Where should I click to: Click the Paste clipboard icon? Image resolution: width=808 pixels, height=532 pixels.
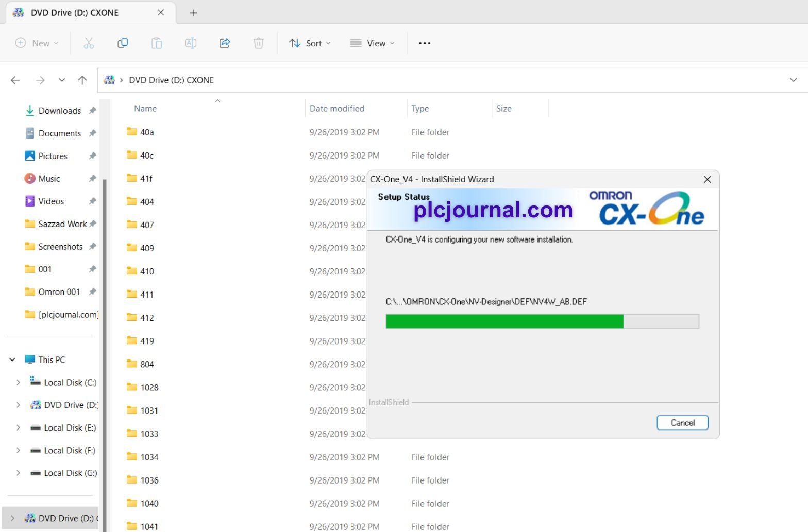coord(157,43)
